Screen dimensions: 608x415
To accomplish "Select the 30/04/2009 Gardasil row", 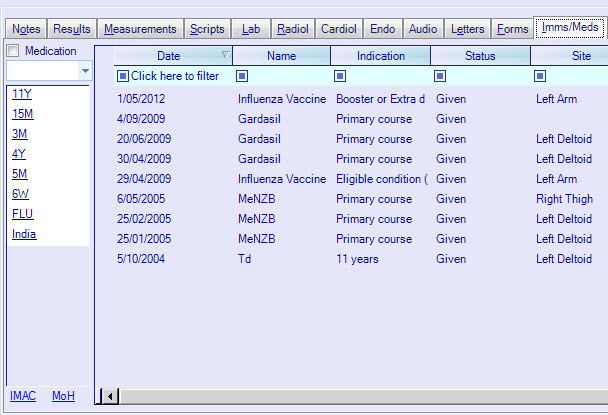I will click(361, 159).
